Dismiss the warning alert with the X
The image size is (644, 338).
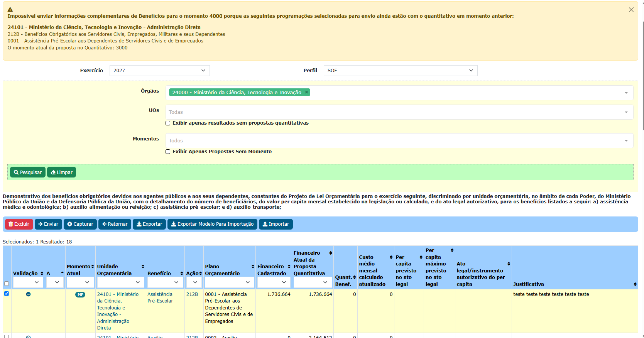pos(631,10)
